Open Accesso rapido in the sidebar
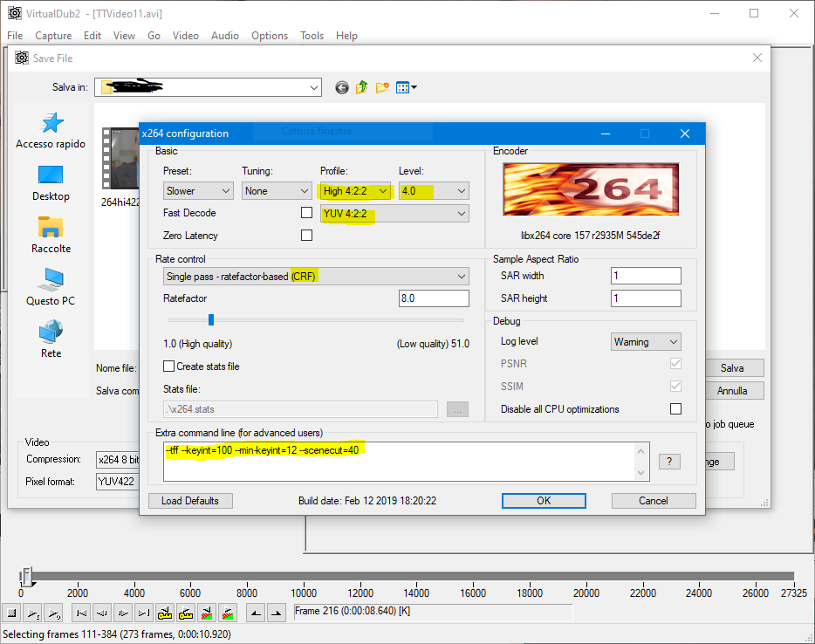Image resolution: width=815 pixels, height=644 pixels. tap(51, 132)
